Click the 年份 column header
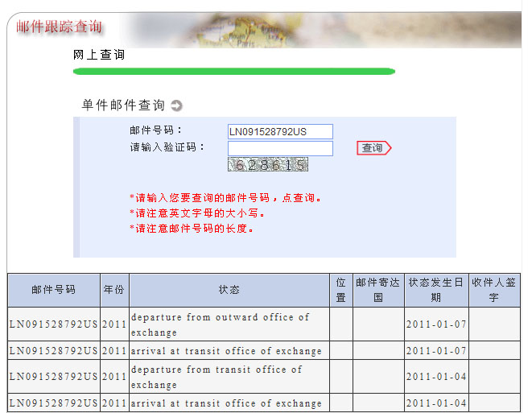Image resolution: width=532 pixels, height=413 pixels. point(114,290)
